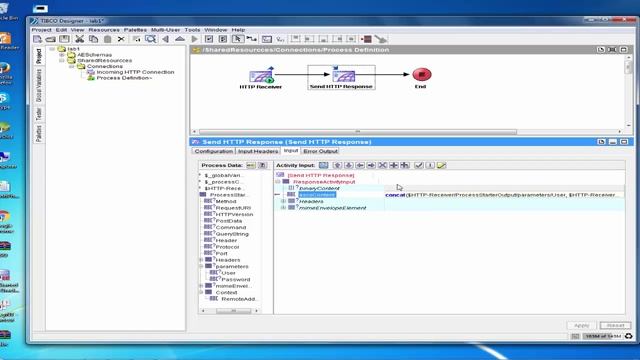Image resolution: width=640 pixels, height=360 pixels.
Task: Click the Save floppy disk icon
Action: point(64,39)
